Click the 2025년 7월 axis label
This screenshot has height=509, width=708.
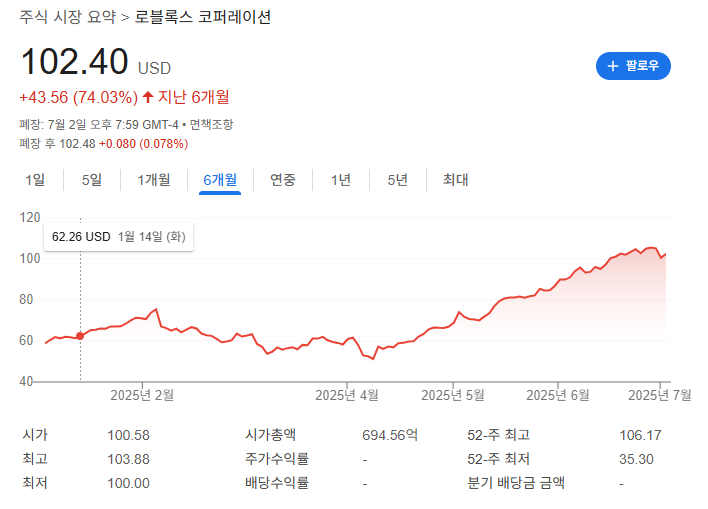click(660, 395)
